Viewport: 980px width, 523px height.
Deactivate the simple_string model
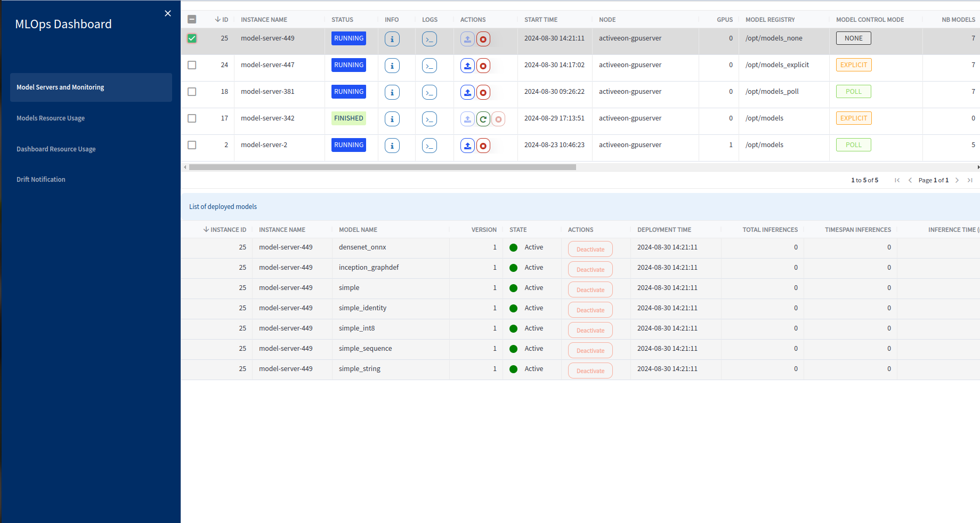click(x=590, y=371)
